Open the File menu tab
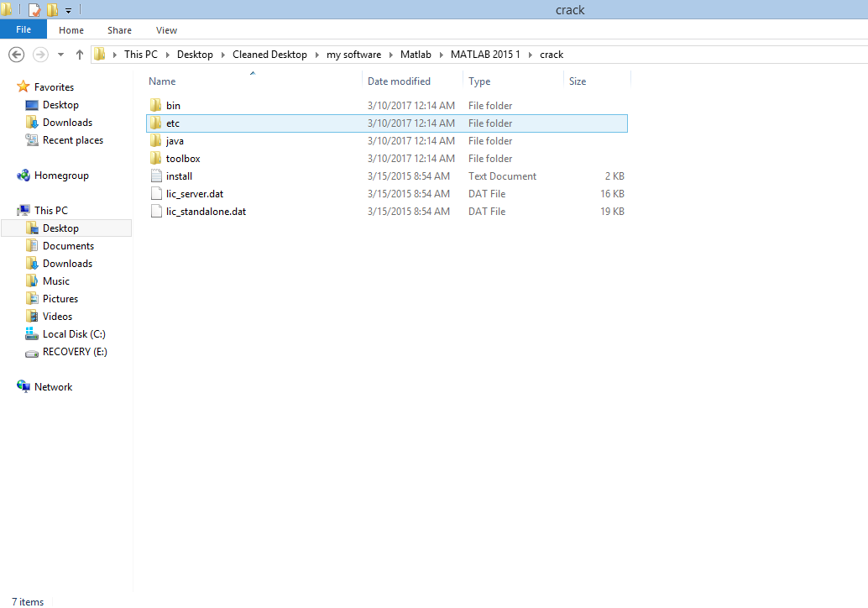868x608 pixels. click(24, 29)
